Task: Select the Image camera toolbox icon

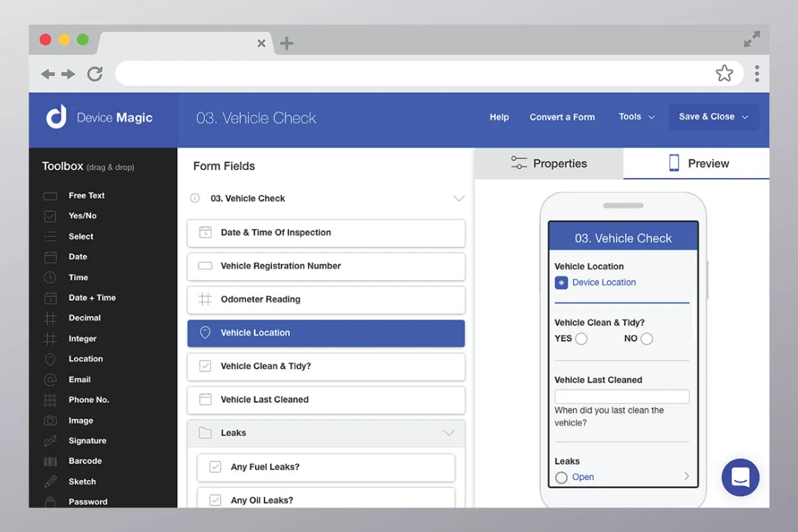Action: tap(51, 420)
